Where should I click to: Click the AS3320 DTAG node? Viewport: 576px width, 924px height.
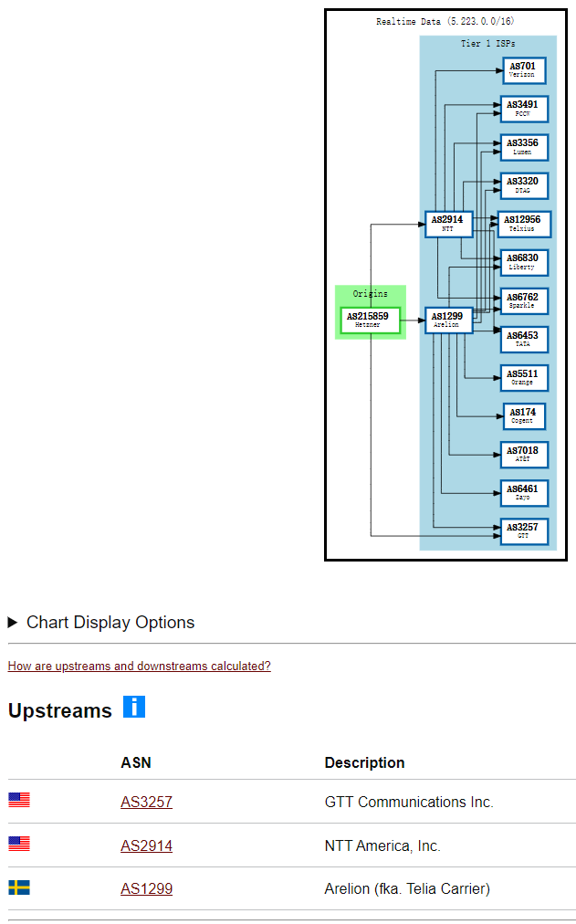(x=524, y=185)
